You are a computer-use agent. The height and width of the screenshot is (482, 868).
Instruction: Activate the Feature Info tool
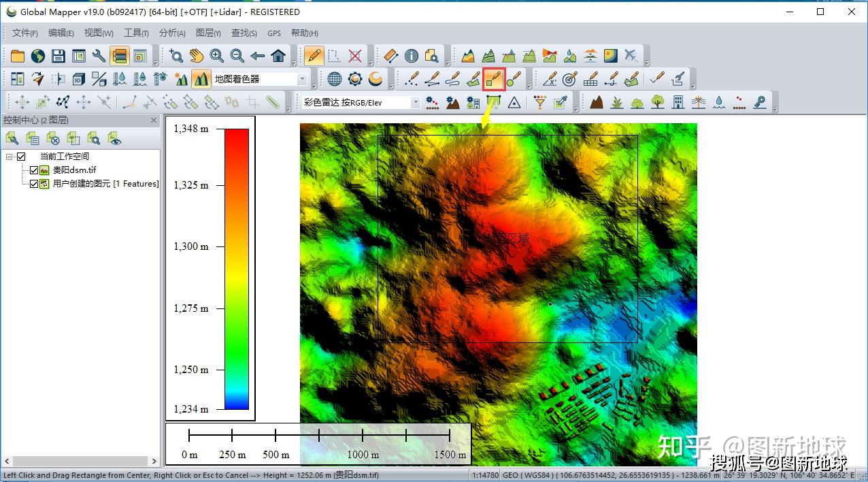411,56
